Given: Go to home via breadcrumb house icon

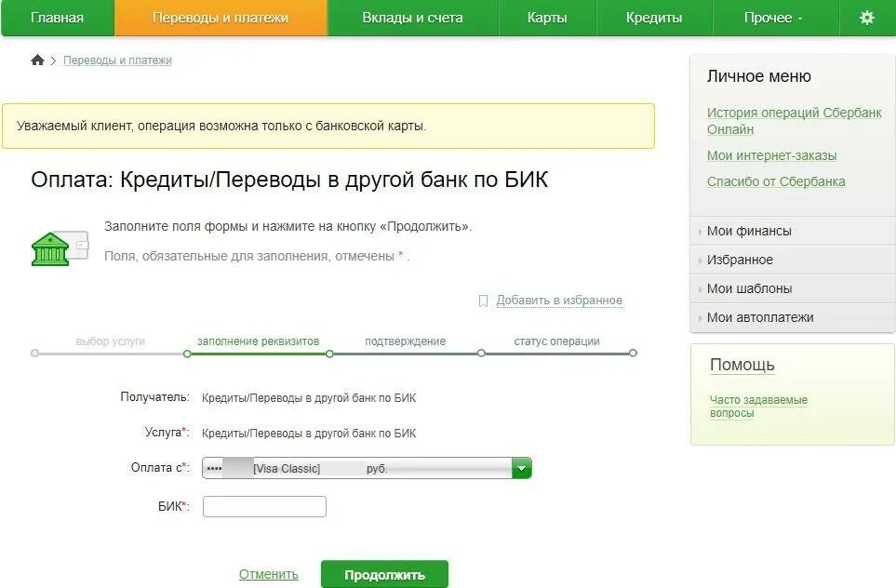Looking at the screenshot, I should [38, 60].
